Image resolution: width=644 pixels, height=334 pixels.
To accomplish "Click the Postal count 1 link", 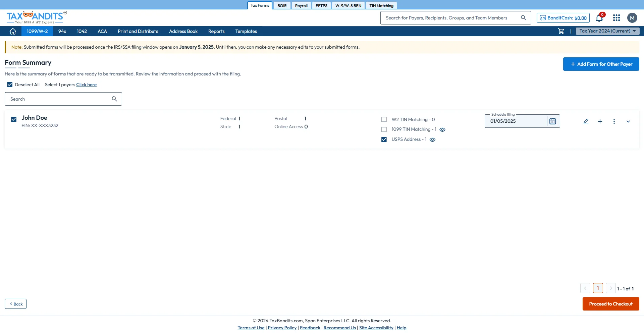I will point(305,118).
